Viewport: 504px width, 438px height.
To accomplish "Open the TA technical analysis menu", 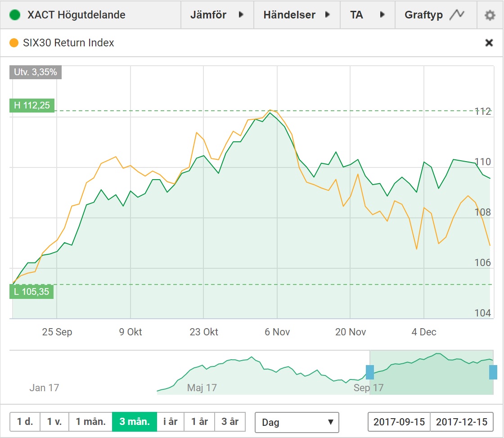I will (x=368, y=15).
